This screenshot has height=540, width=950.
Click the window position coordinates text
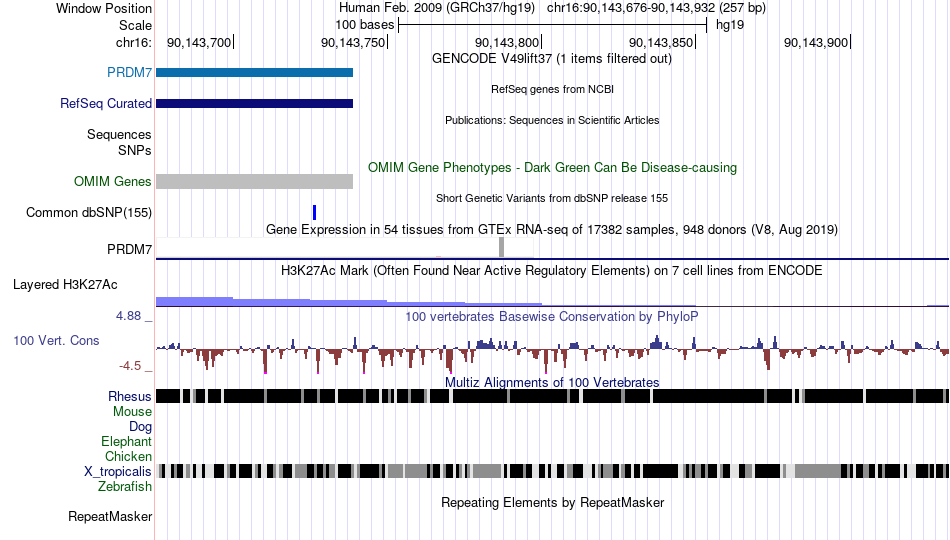(656, 8)
